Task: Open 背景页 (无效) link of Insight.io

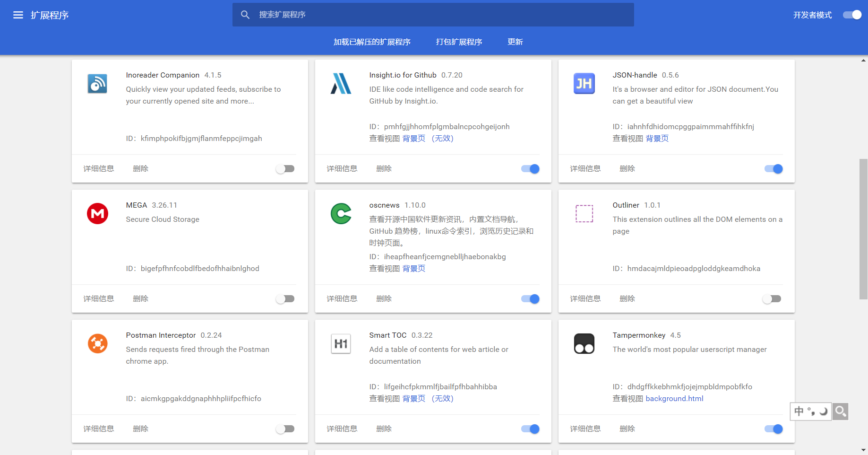Action: pos(428,139)
